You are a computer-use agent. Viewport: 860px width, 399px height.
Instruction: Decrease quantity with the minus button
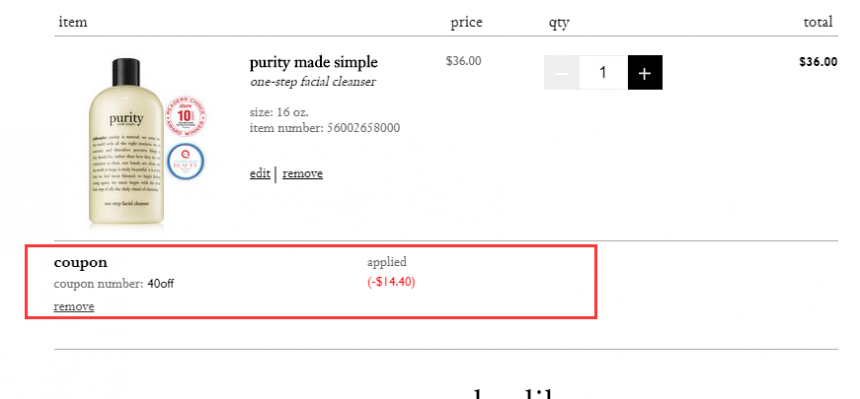[562, 72]
